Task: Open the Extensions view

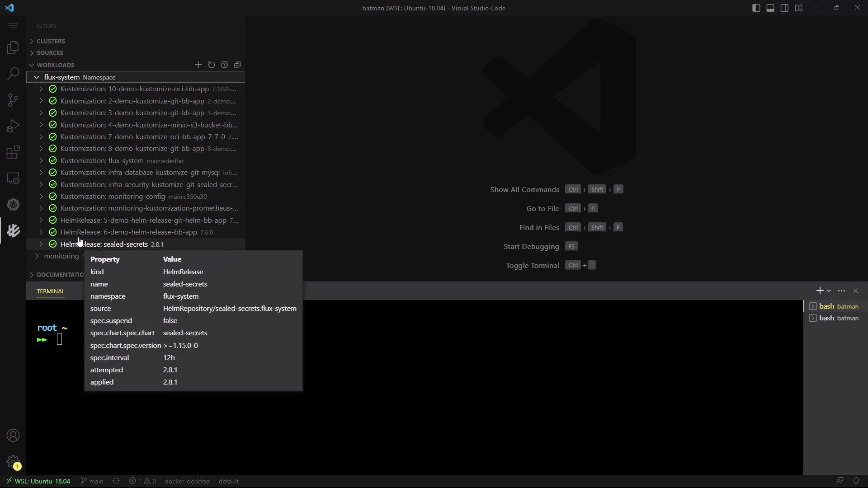Action: click(13, 152)
